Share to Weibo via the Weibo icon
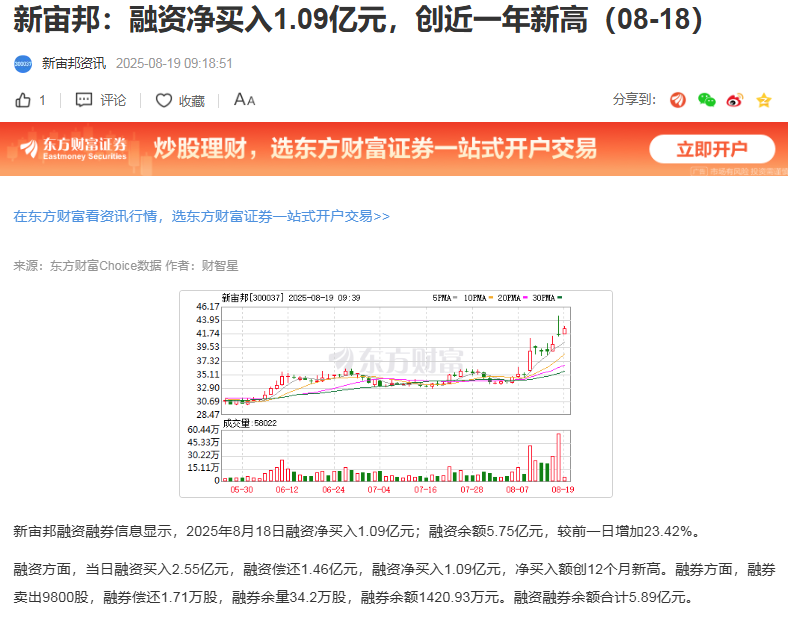The width and height of the screenshot is (788, 623). [735, 100]
